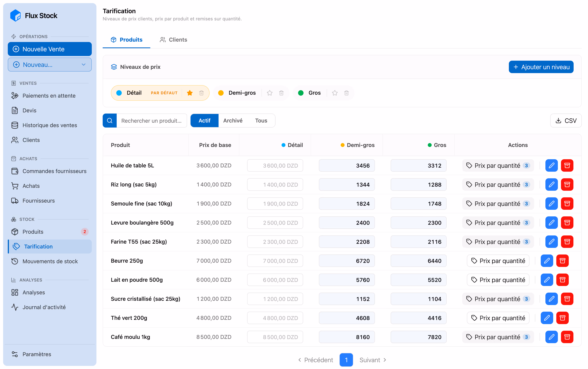The height and width of the screenshot is (369, 588).
Task: Edit Levure boulangère 500g pencil icon
Action: pyautogui.click(x=551, y=223)
